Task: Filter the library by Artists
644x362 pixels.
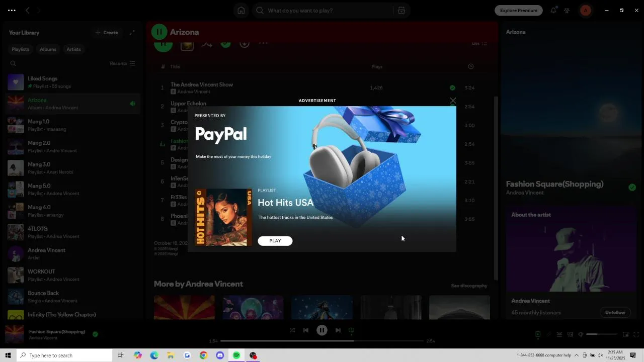Action: tap(74, 49)
